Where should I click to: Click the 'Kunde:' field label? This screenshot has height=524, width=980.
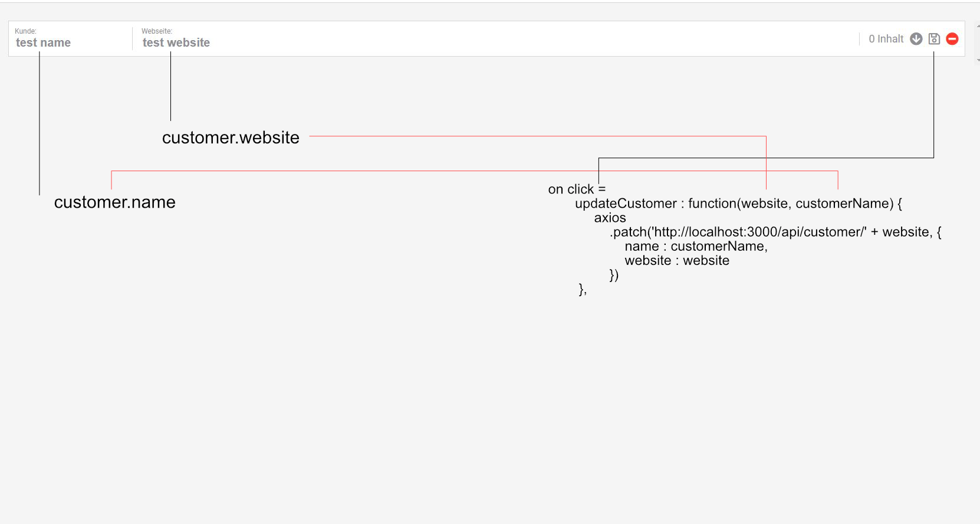click(x=25, y=31)
